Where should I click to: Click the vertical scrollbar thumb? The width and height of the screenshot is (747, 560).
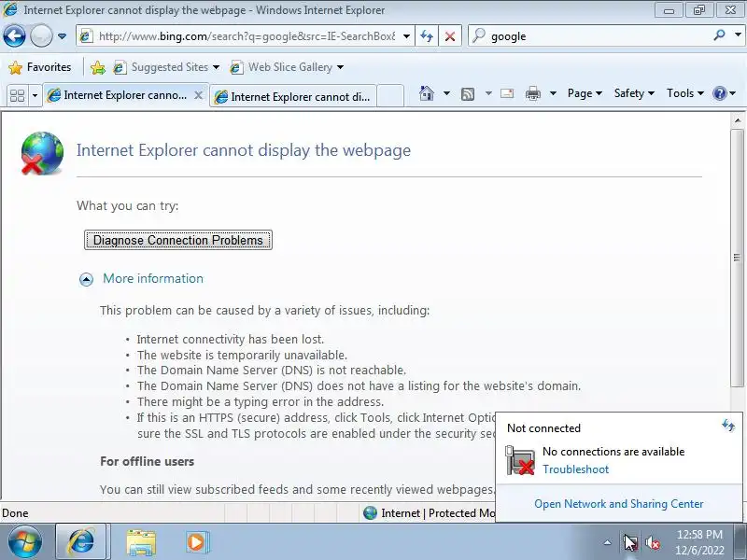(x=737, y=258)
